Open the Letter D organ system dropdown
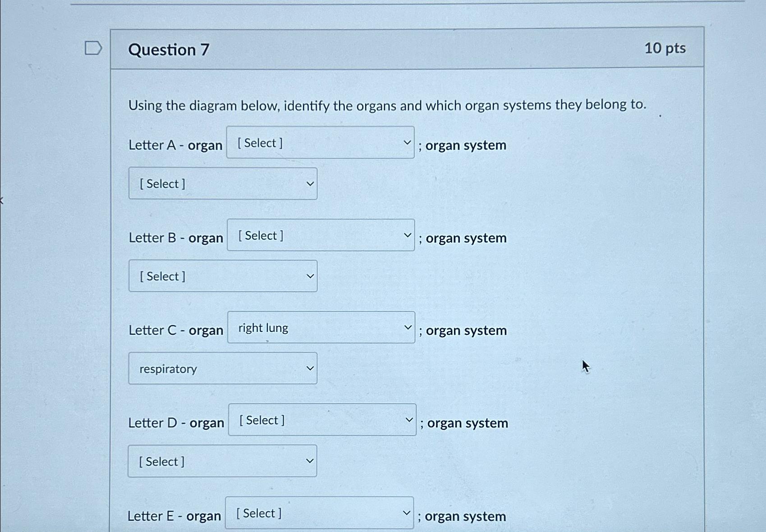The width and height of the screenshot is (766, 532). [x=222, y=461]
